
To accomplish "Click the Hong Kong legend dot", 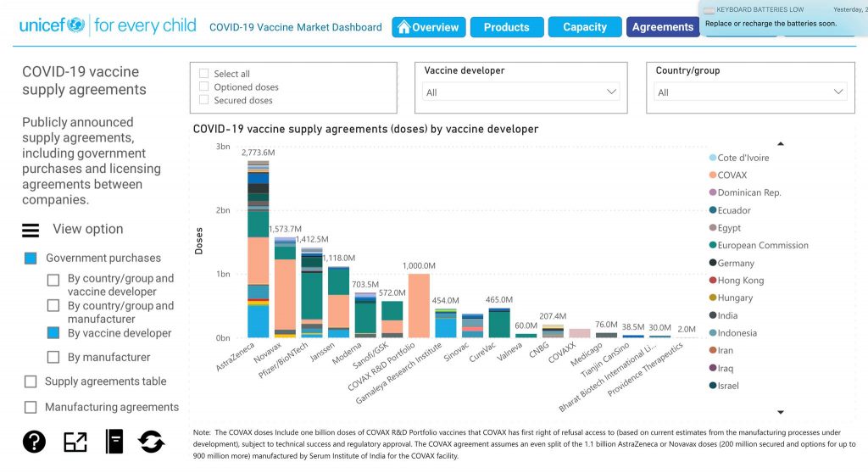I will tap(713, 281).
